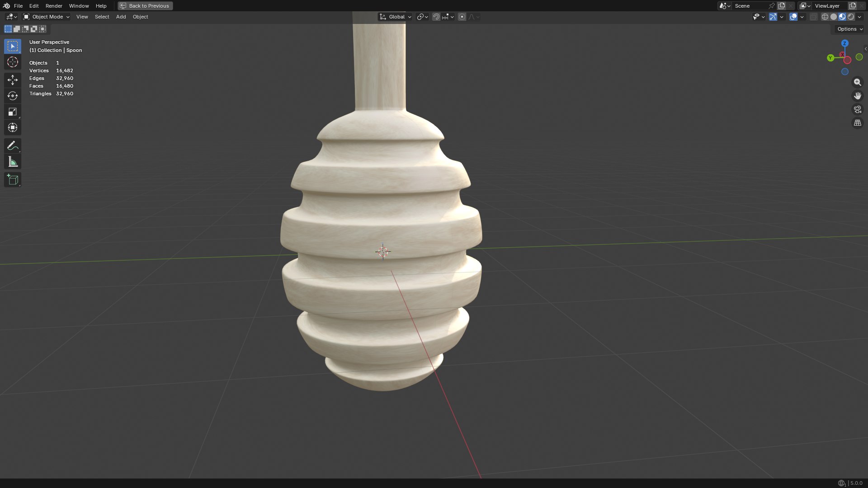
Task: Choose the Intersect Selection mode icon
Action: [x=42, y=29]
